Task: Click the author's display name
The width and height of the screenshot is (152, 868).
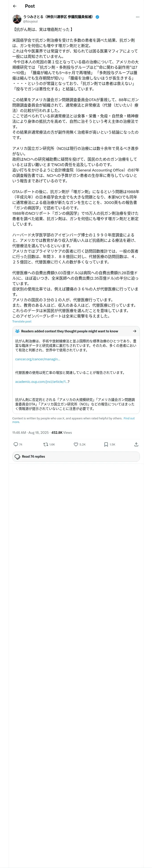Action: tap(58, 16)
